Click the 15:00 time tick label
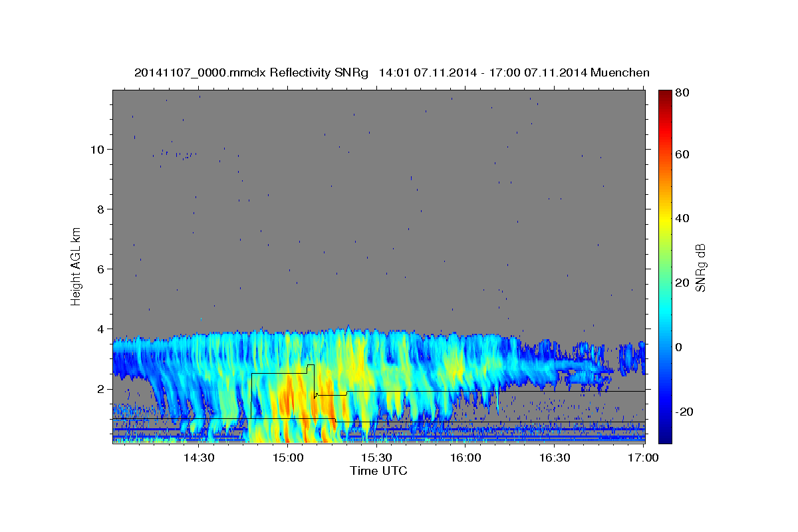This screenshot has width=798, height=532. [x=287, y=458]
